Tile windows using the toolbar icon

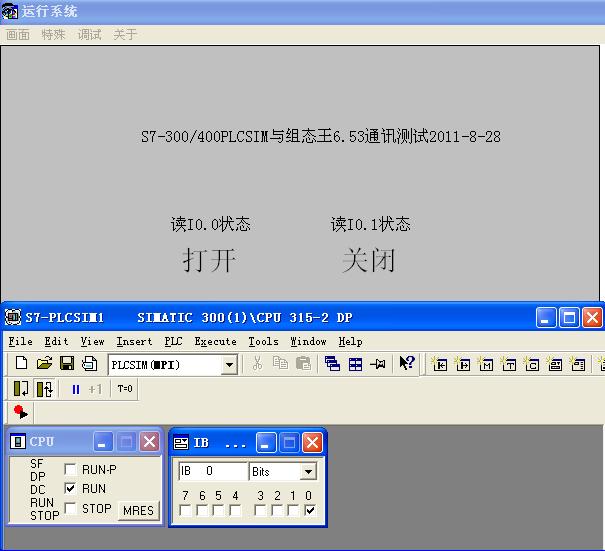[355, 364]
